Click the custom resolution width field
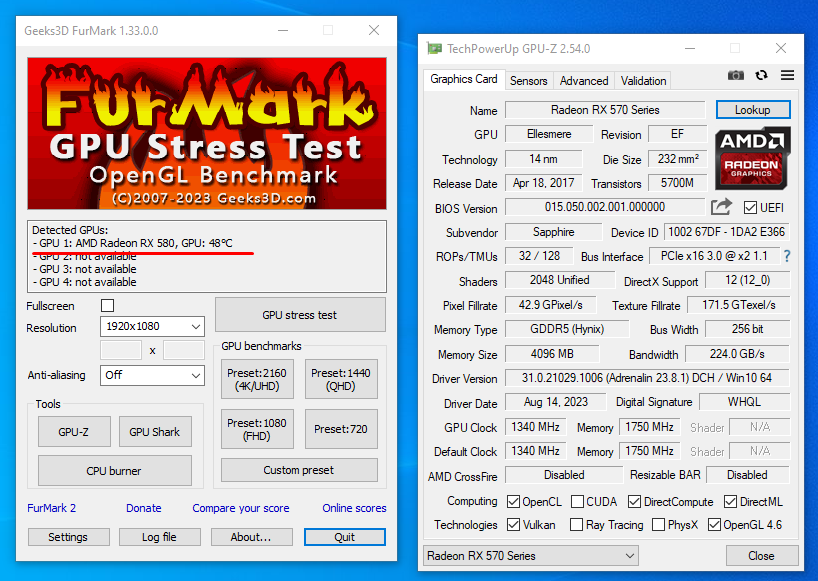The height and width of the screenshot is (581, 818). [x=121, y=350]
